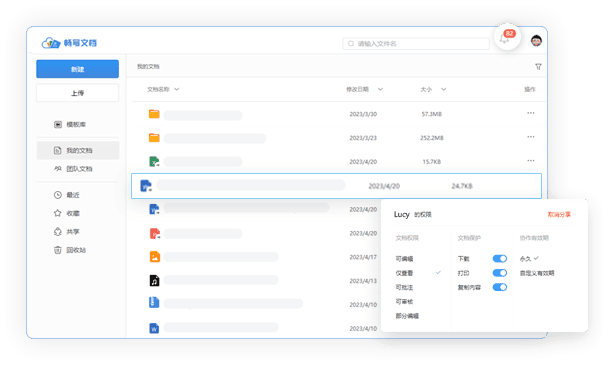Click the size value 252.2MB
The image size is (608, 365).
pyautogui.click(x=432, y=138)
